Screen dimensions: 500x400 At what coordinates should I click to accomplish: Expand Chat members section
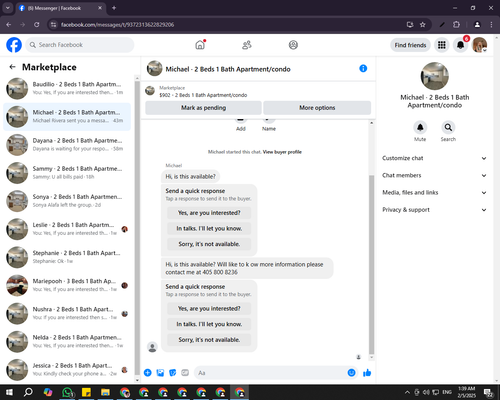click(x=434, y=175)
